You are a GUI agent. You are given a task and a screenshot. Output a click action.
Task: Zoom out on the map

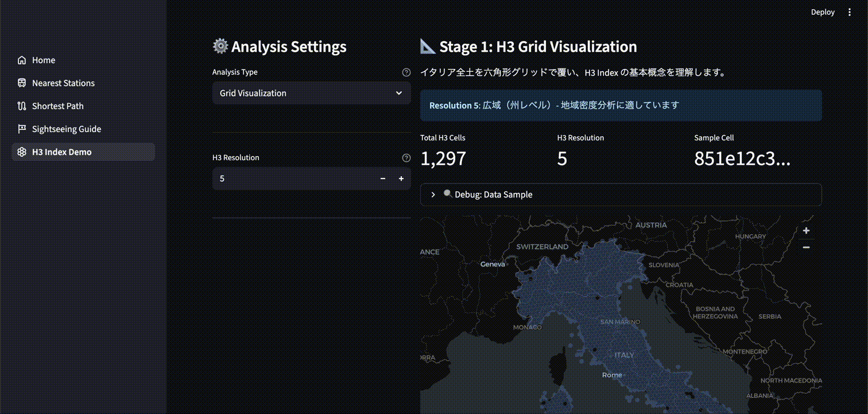[806, 247]
